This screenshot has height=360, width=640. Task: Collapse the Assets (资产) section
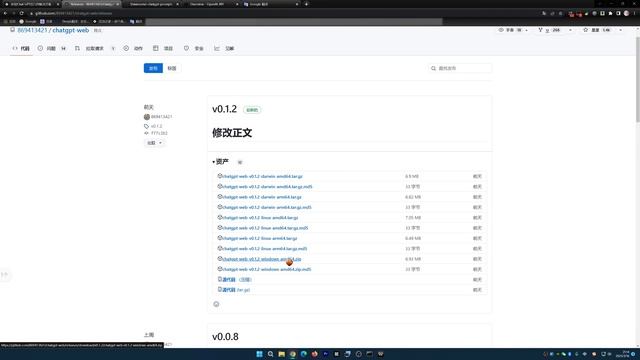click(x=220, y=162)
